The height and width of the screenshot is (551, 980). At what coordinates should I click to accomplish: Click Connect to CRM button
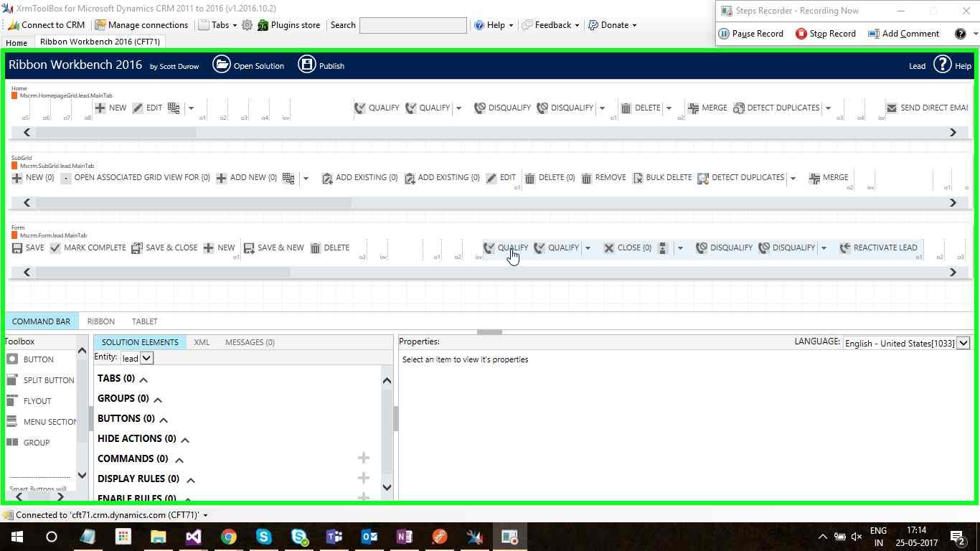[47, 25]
